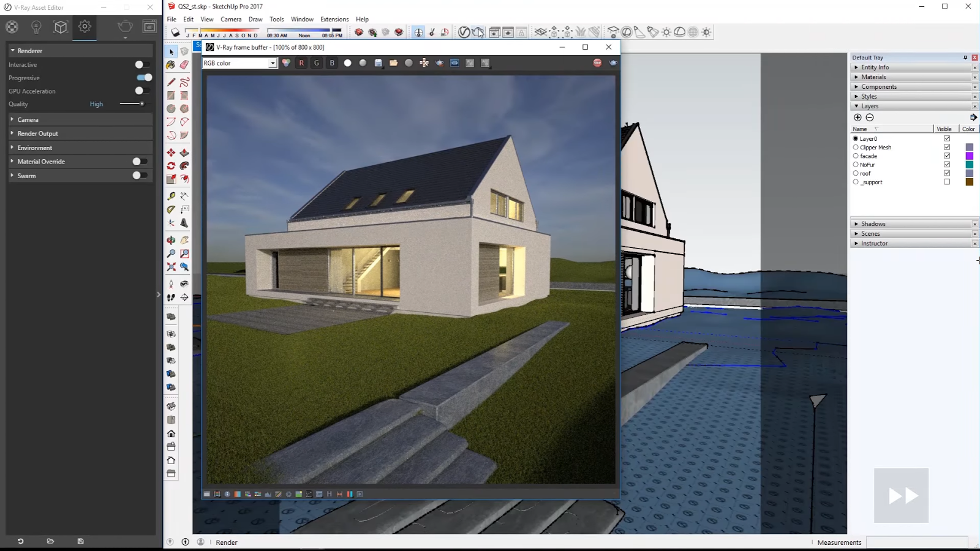The image size is (980, 551).
Task: Select the Follow Me tool
Action: (x=184, y=166)
